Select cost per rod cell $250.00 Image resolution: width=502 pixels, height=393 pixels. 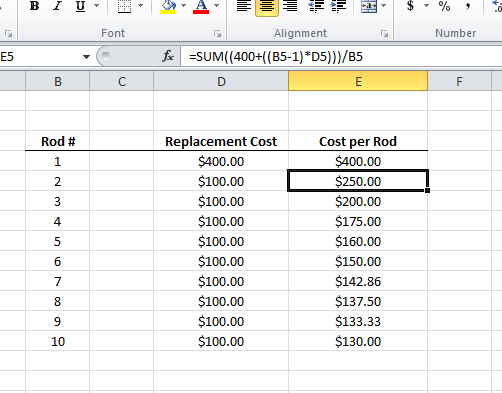click(x=358, y=181)
